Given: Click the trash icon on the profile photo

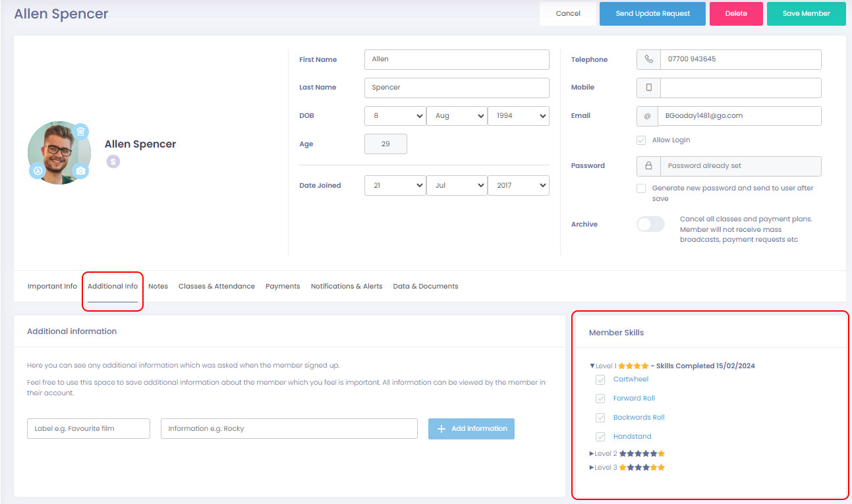Looking at the screenshot, I should click(x=80, y=132).
